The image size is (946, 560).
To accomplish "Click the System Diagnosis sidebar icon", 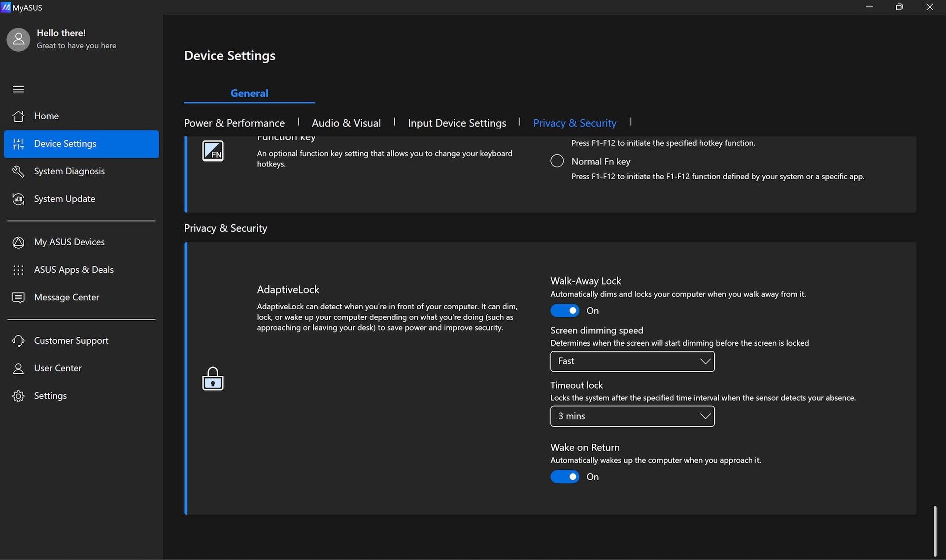I will tap(18, 171).
